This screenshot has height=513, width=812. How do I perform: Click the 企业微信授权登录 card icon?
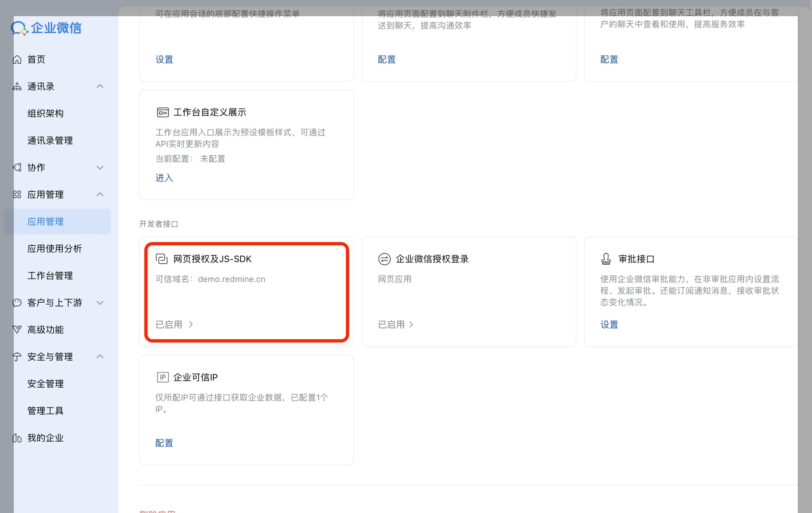click(x=384, y=259)
